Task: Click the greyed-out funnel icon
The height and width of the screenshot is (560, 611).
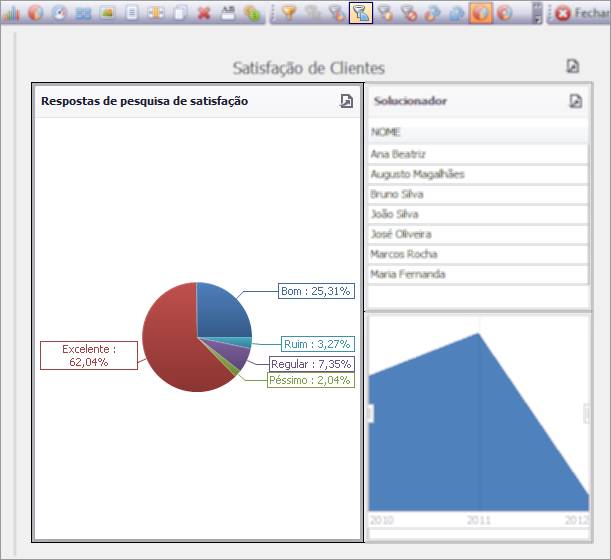Action: click(313, 13)
